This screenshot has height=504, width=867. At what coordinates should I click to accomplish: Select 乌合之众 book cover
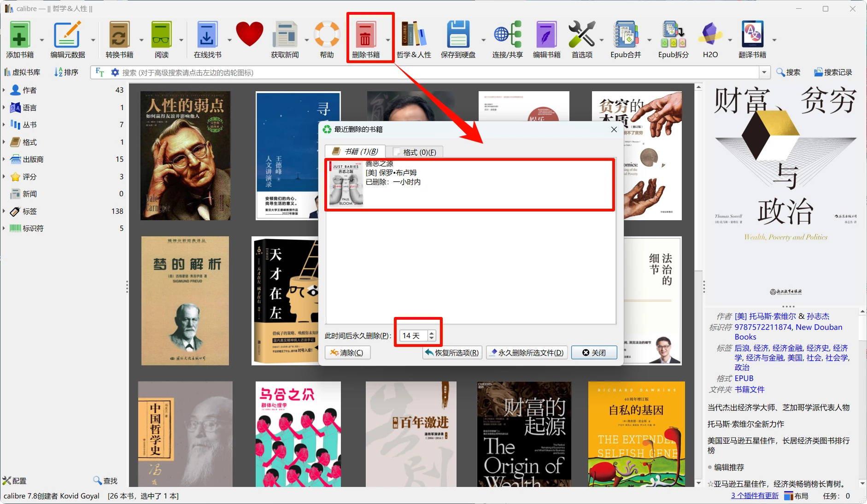point(298,434)
